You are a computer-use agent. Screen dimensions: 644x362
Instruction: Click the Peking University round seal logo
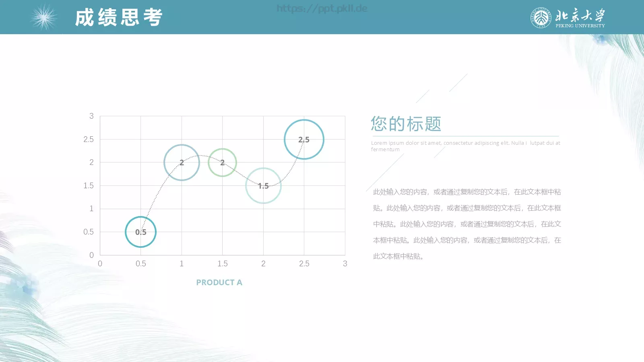point(541,18)
